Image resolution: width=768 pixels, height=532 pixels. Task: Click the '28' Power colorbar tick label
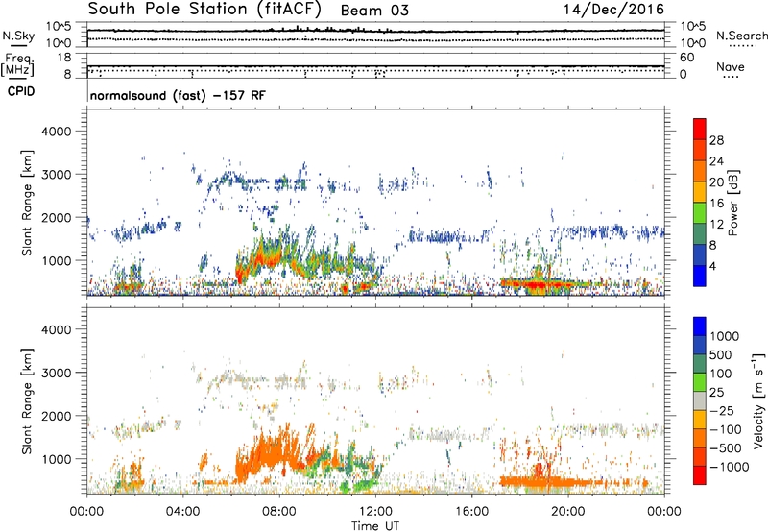(716, 140)
